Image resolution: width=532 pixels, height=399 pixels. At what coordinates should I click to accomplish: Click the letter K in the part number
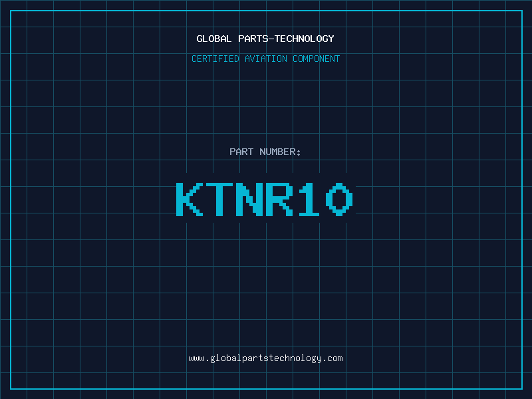pos(190,199)
